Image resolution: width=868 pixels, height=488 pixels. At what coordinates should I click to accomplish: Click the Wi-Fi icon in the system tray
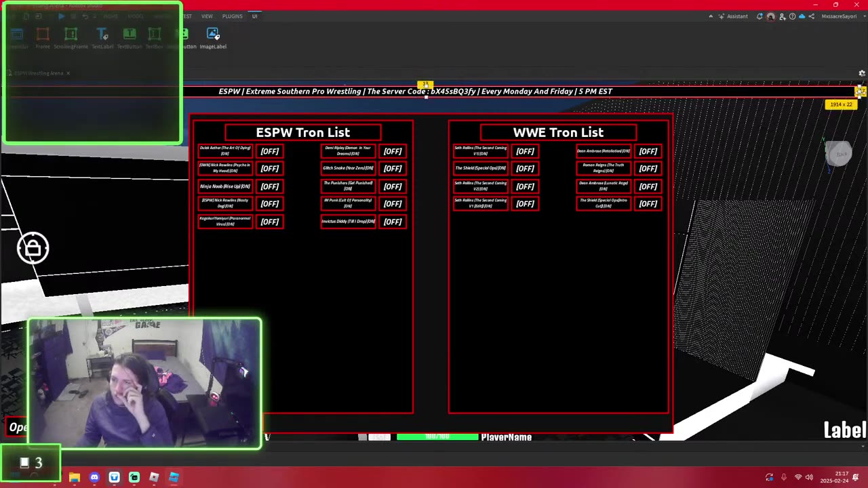797,477
